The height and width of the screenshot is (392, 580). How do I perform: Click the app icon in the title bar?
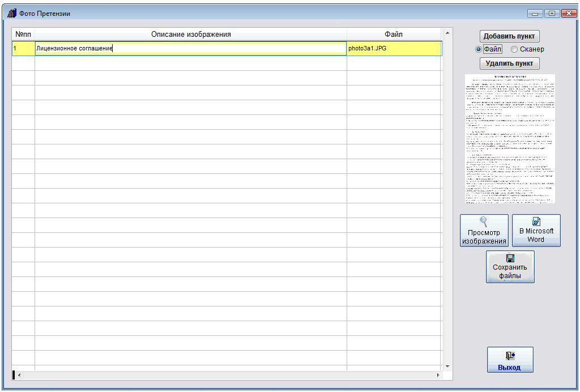[12, 14]
